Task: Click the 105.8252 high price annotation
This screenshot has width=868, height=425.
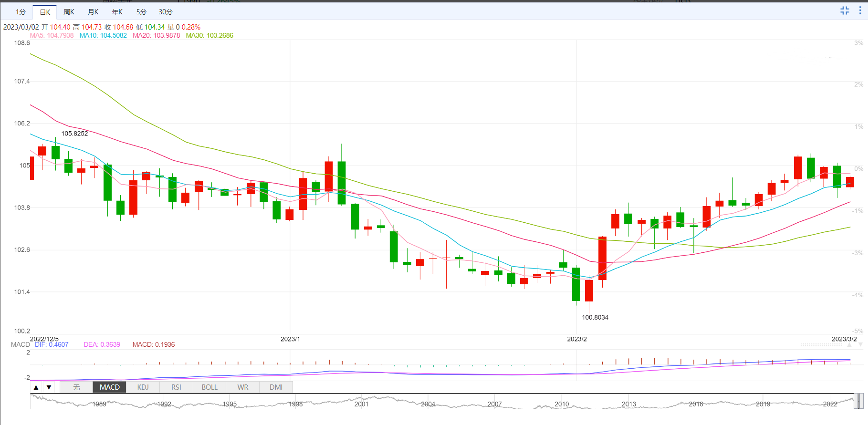Action: 74,134
